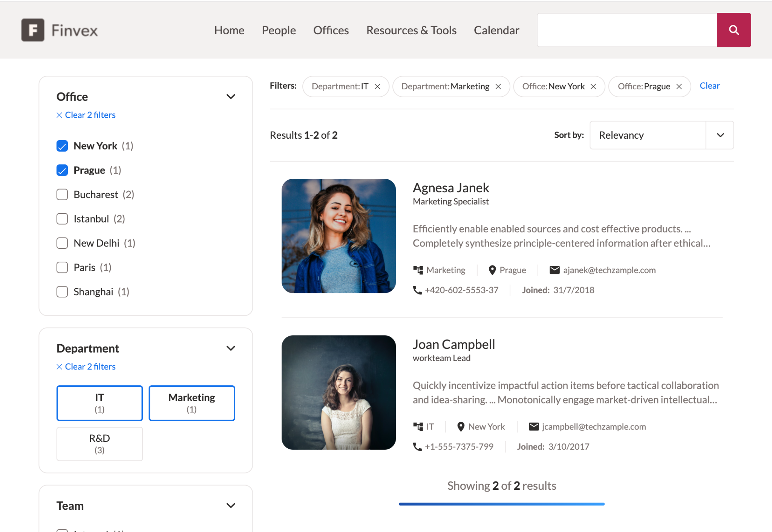Click the envelope icon for jcampbell email
The height and width of the screenshot is (532, 772).
tap(534, 426)
